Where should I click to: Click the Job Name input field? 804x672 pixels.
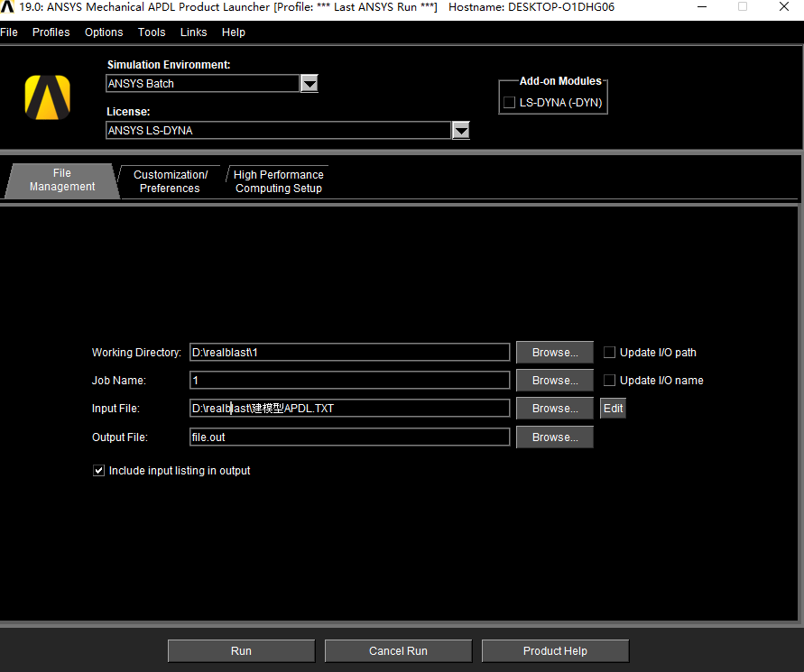[x=350, y=381]
